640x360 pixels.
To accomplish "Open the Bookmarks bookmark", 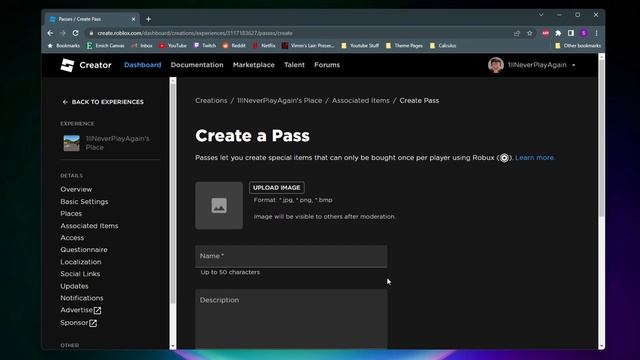I will point(64,46).
